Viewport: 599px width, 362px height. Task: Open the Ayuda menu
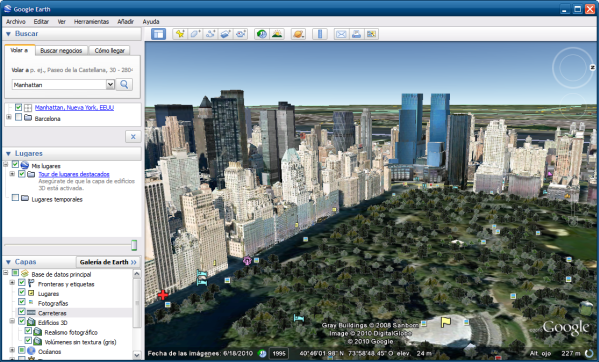(x=151, y=22)
